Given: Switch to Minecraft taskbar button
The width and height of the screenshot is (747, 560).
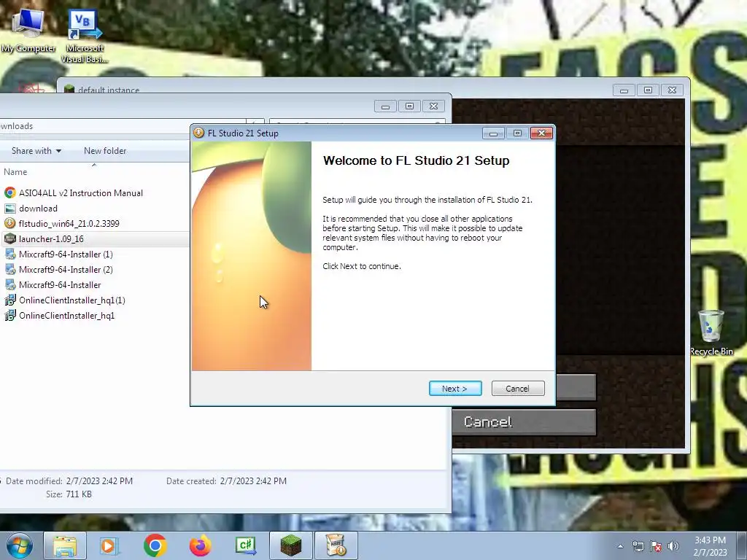Looking at the screenshot, I should point(290,545).
